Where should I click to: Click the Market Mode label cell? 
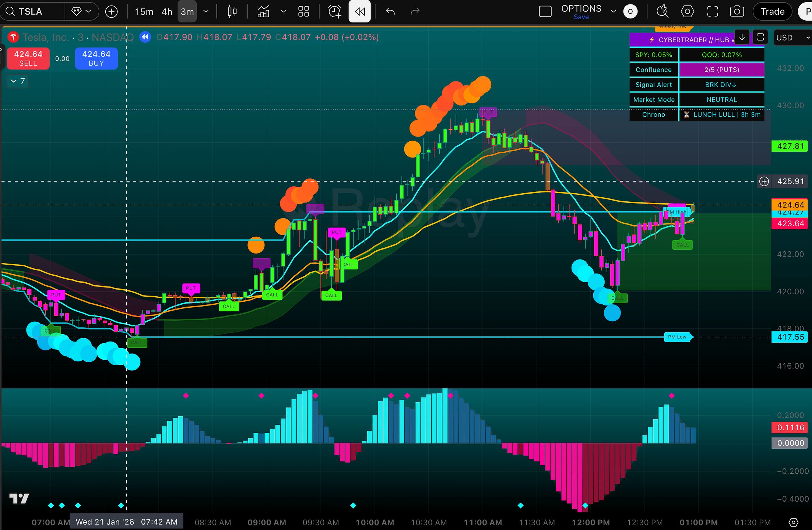coord(654,100)
